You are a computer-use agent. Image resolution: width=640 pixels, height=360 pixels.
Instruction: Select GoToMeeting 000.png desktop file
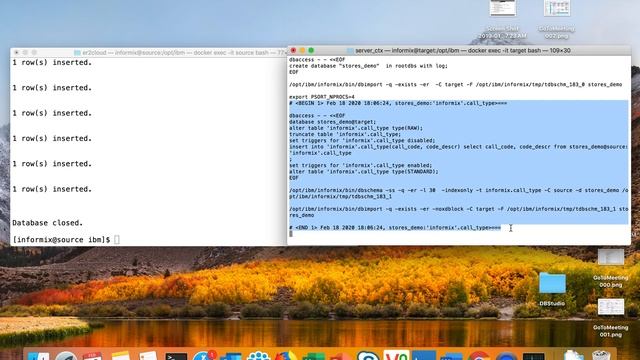[611, 257]
